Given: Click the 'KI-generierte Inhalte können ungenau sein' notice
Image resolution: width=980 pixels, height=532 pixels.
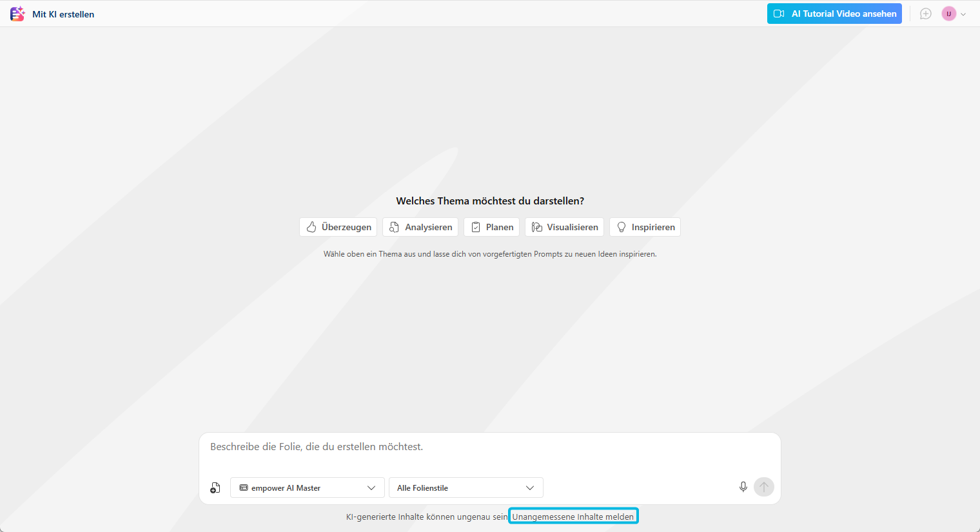Looking at the screenshot, I should pos(427,517).
